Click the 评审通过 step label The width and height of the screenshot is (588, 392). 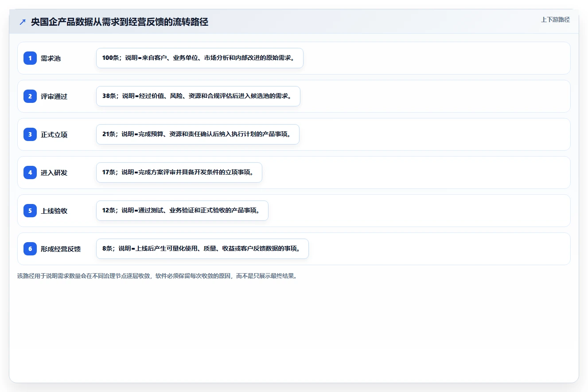coord(54,96)
